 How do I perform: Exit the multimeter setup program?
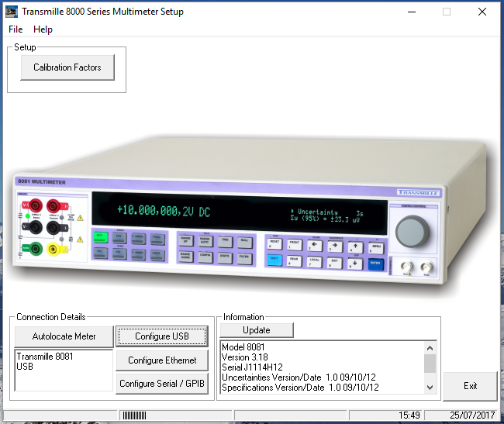pos(470,386)
